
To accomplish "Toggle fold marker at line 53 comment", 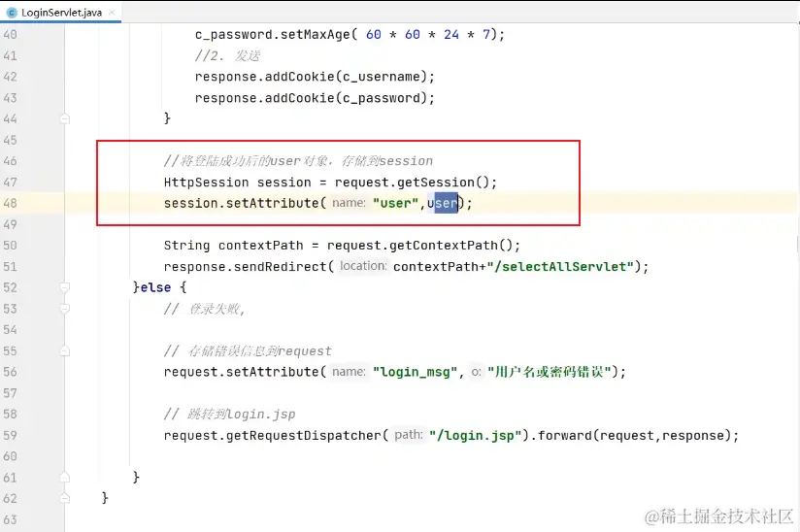I will 65,309.
